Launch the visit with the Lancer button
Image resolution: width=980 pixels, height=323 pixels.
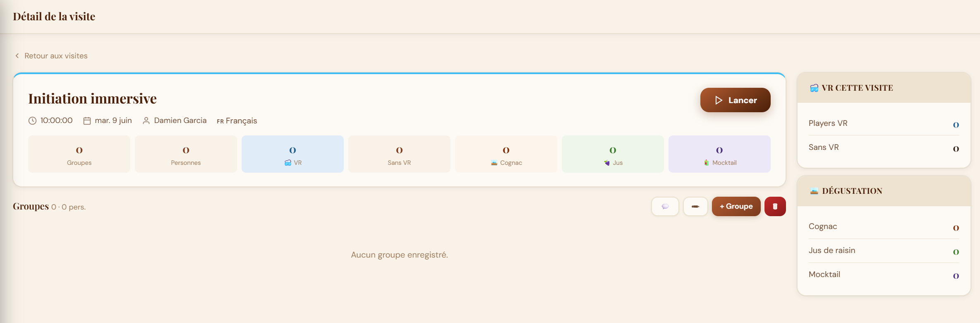(x=735, y=100)
